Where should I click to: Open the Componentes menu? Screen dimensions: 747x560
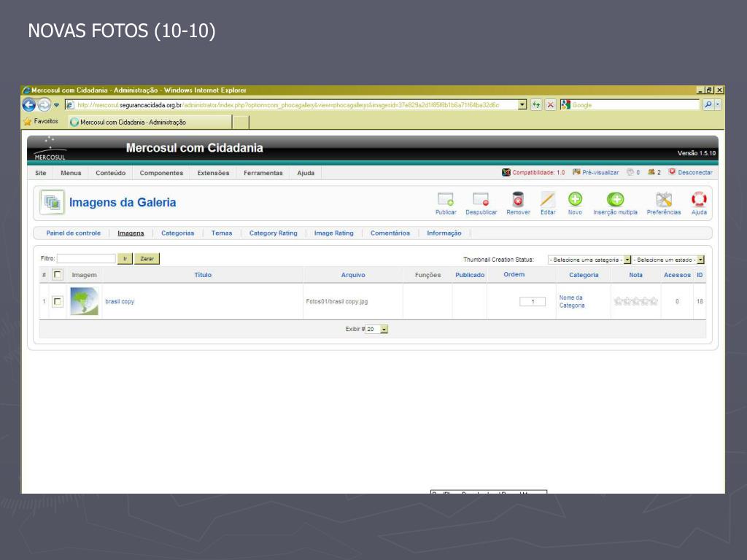point(161,173)
